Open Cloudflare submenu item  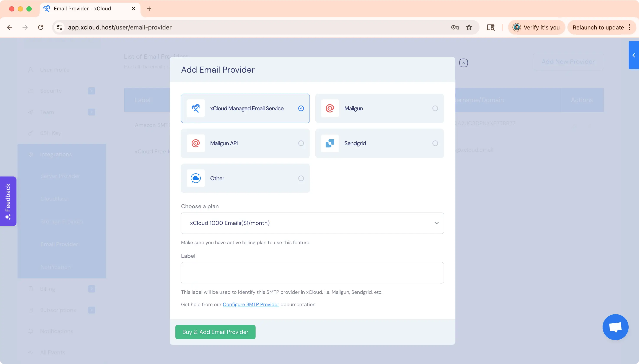click(x=54, y=199)
